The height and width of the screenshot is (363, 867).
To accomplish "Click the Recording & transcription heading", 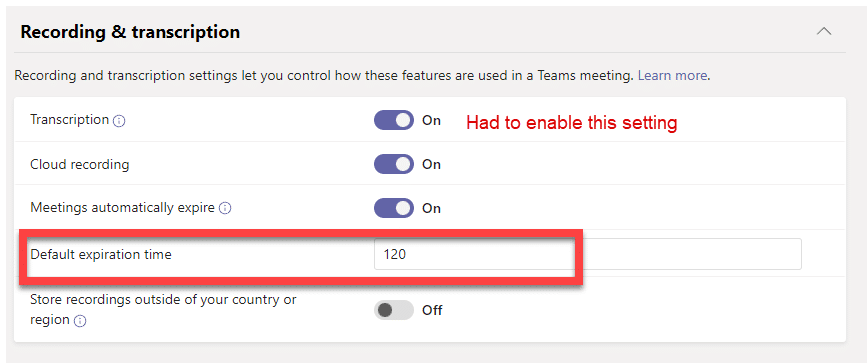I will tap(130, 32).
